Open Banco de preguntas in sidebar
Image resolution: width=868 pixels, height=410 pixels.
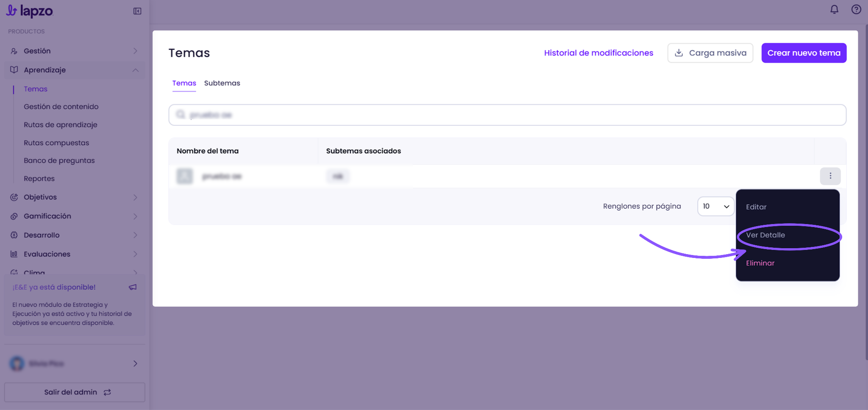[x=59, y=161]
